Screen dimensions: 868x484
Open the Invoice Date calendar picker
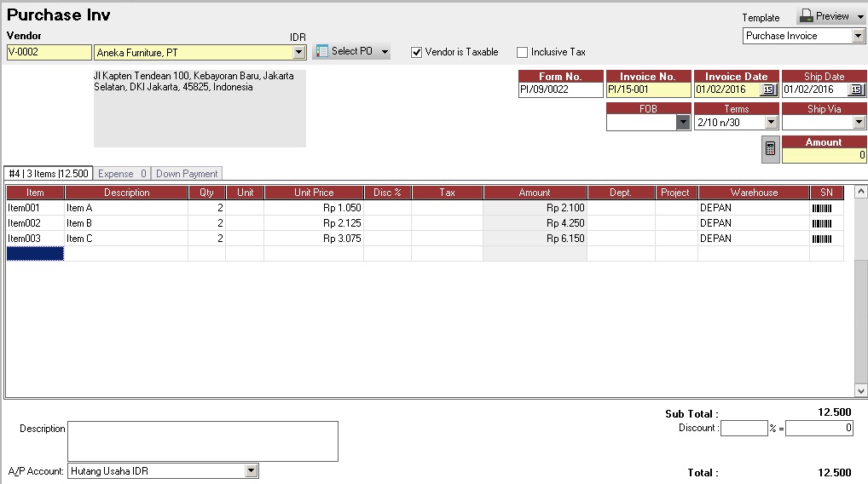pos(767,89)
